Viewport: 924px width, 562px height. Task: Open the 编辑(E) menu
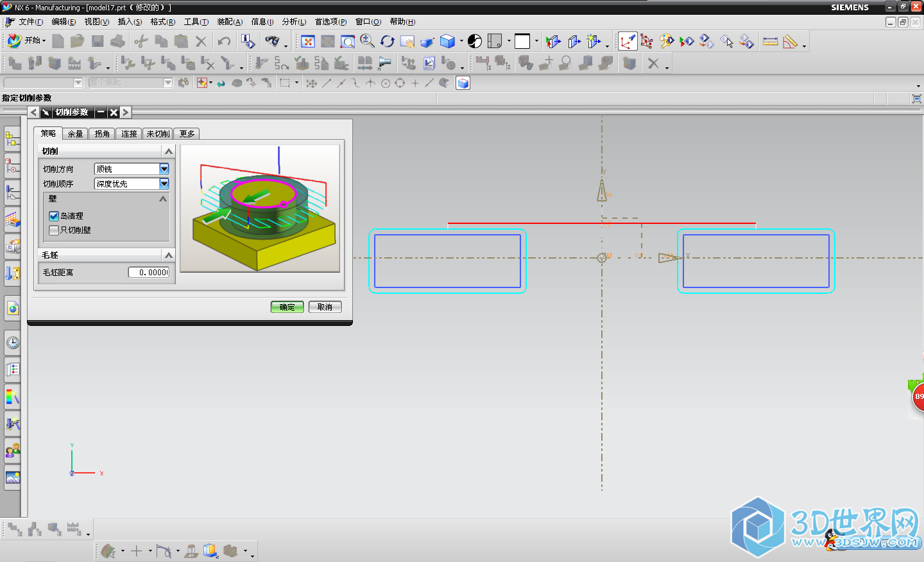pyautogui.click(x=64, y=22)
